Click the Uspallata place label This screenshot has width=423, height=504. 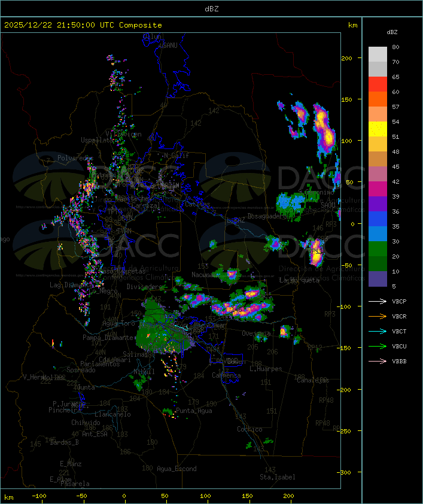[x=97, y=140]
